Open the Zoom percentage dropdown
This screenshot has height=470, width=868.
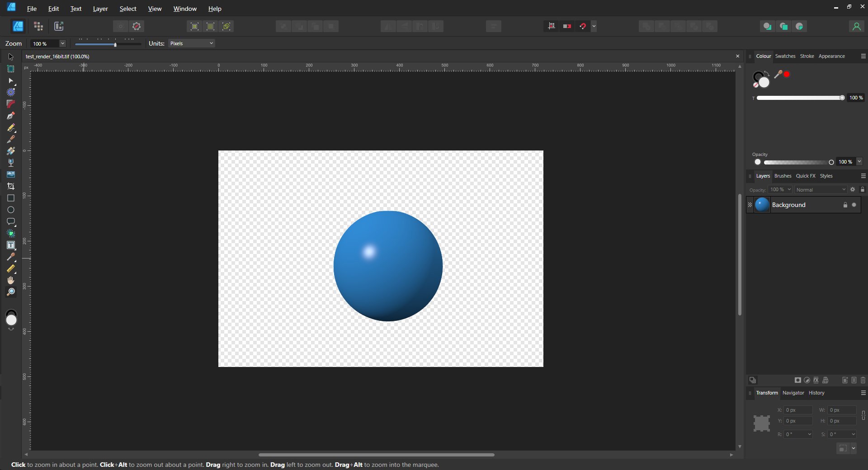pos(62,43)
